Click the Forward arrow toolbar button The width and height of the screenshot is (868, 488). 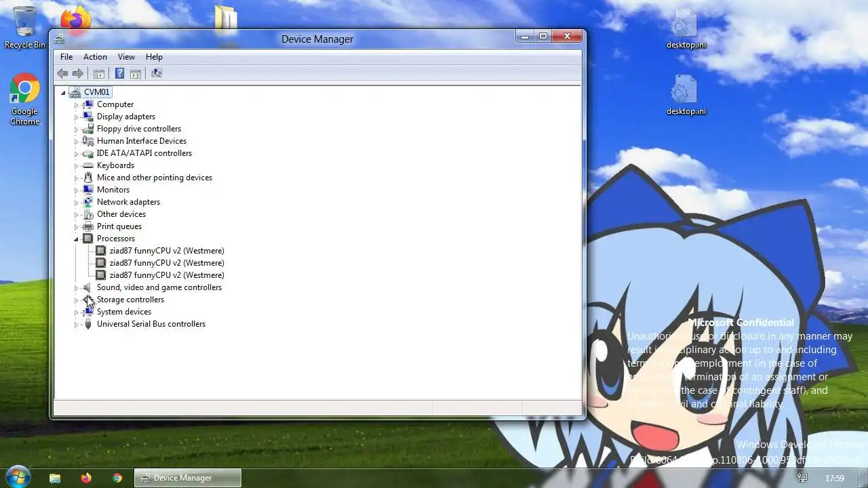coord(78,73)
